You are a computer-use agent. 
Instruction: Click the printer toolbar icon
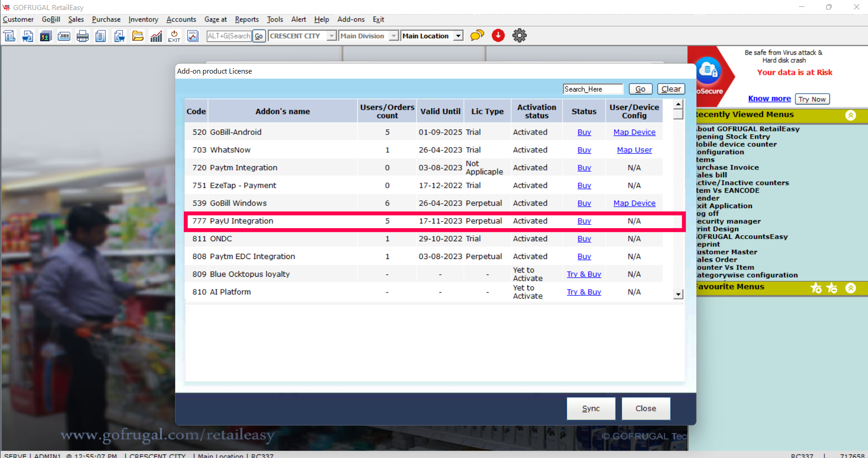(x=83, y=36)
